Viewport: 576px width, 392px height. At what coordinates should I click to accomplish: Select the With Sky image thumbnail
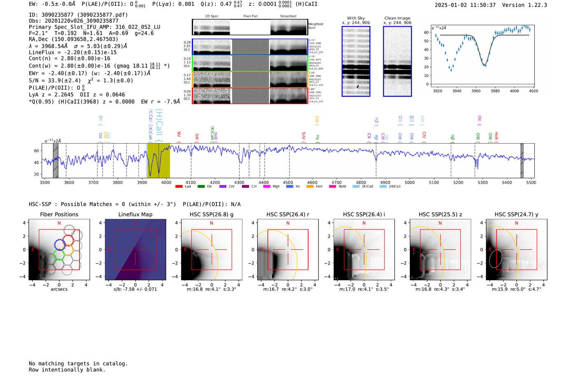(x=356, y=61)
